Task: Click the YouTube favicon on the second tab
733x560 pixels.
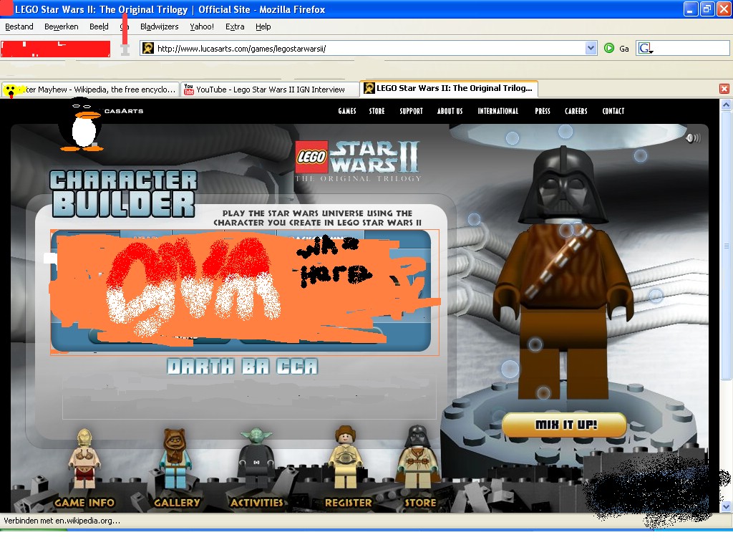Action: point(188,89)
